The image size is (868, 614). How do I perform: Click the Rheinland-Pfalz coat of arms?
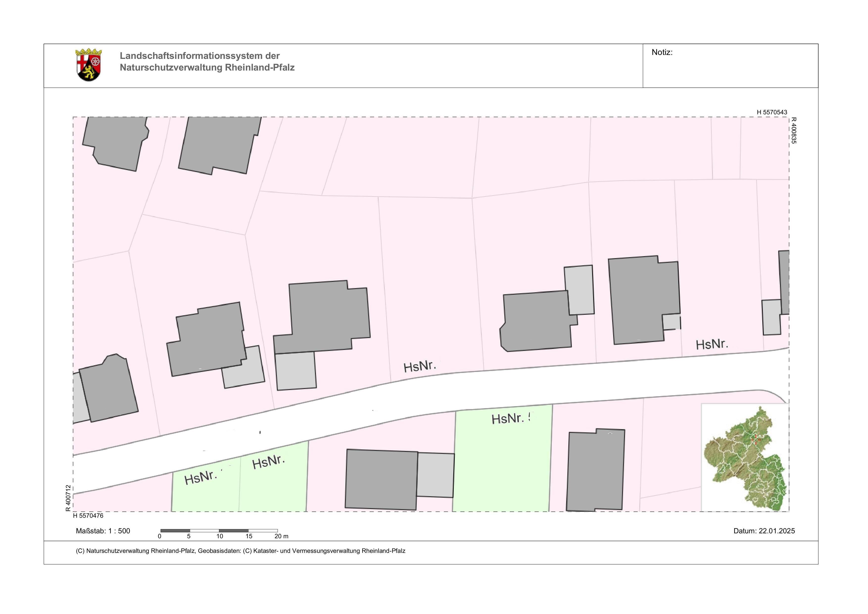coord(89,64)
